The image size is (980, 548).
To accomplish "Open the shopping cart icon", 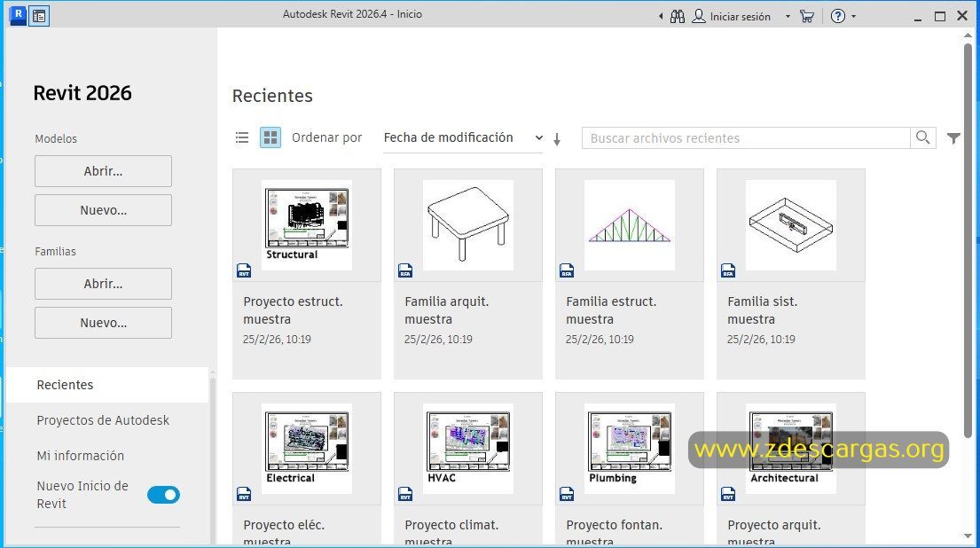I will (807, 16).
